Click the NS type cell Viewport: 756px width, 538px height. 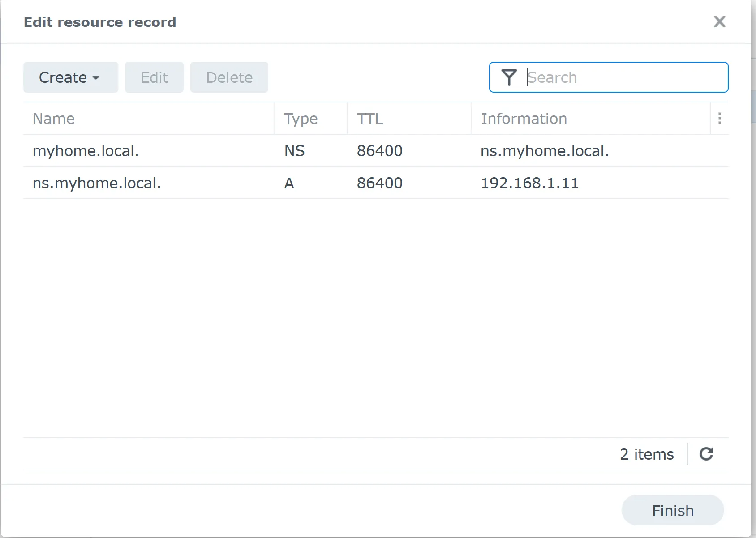click(294, 151)
